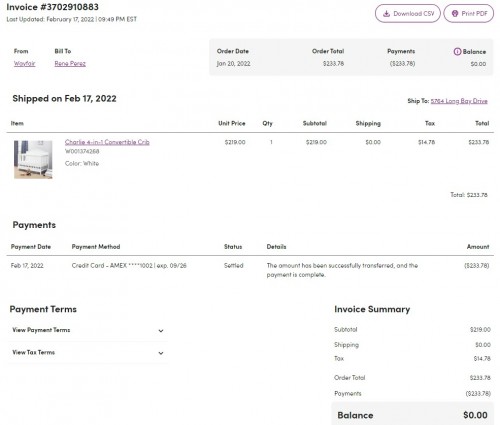Open the View Payment Terms section
The height and width of the screenshot is (425, 500).
(x=88, y=330)
